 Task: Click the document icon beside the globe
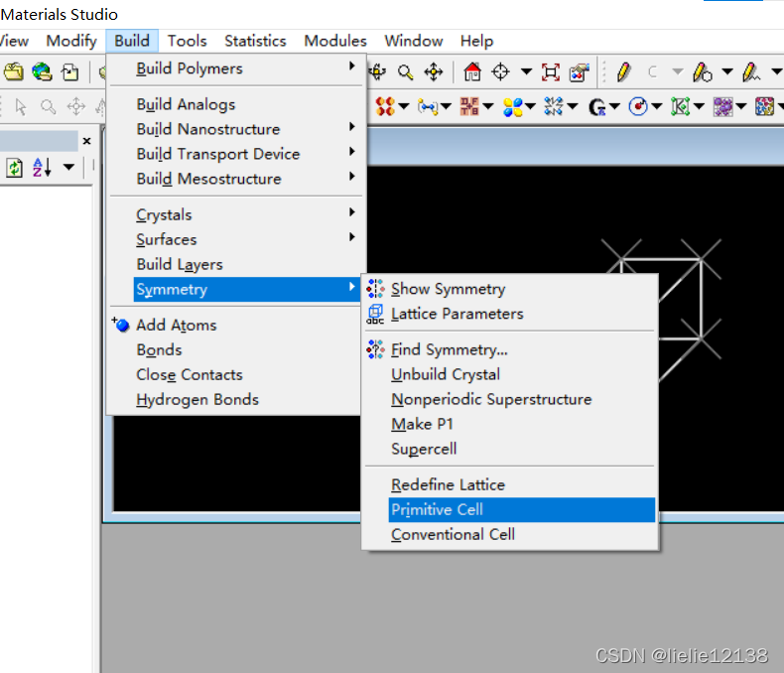(x=70, y=72)
